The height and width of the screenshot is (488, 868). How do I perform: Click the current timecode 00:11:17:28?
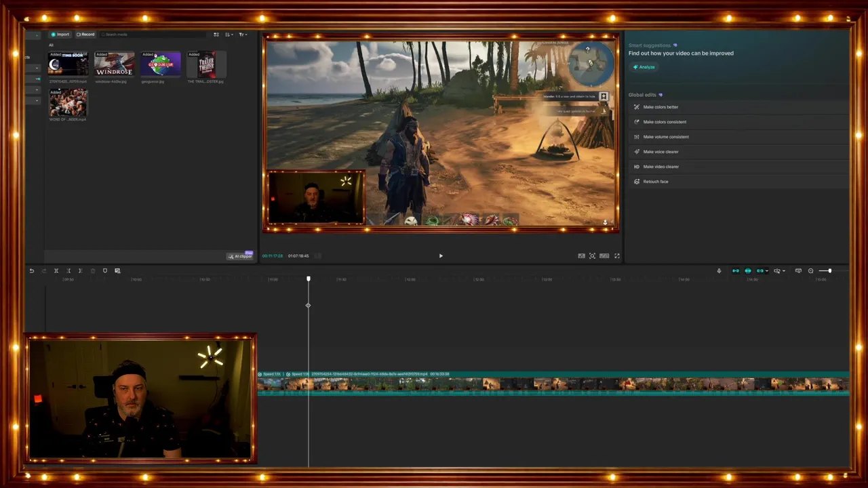[273, 256]
